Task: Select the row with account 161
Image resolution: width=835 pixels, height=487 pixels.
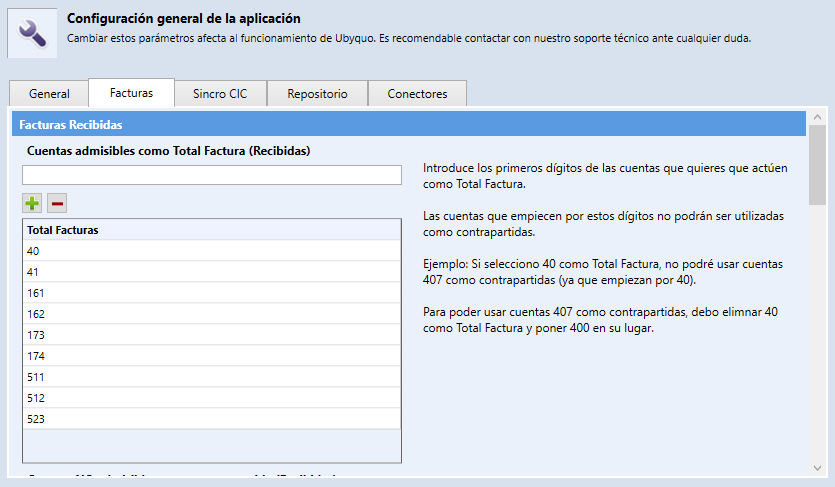Action: pyautogui.click(x=211, y=293)
